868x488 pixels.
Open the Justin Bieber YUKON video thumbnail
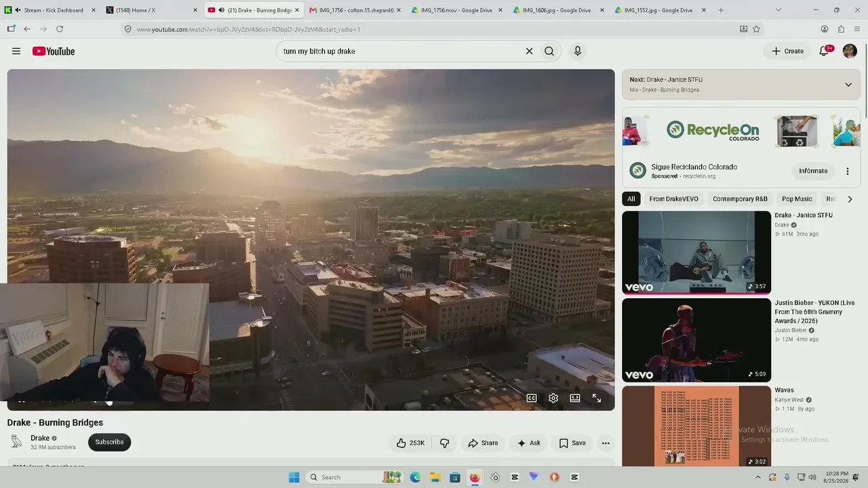coord(696,340)
